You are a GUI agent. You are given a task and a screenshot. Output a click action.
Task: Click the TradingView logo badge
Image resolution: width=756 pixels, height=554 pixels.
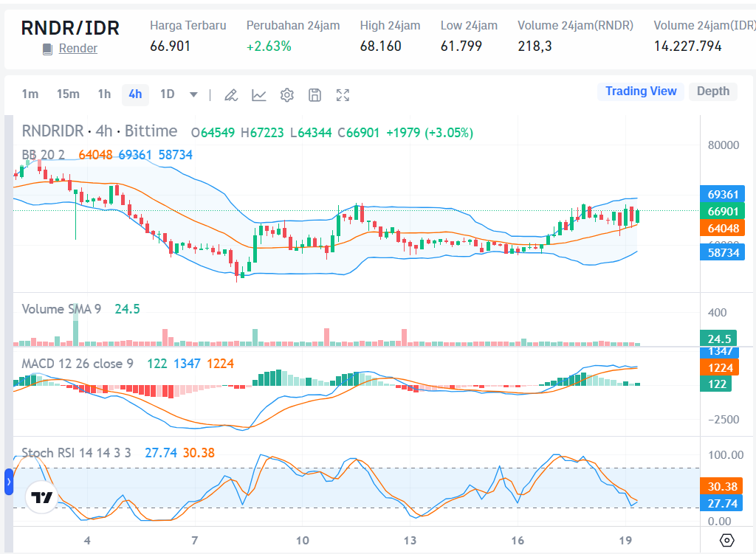point(41,497)
